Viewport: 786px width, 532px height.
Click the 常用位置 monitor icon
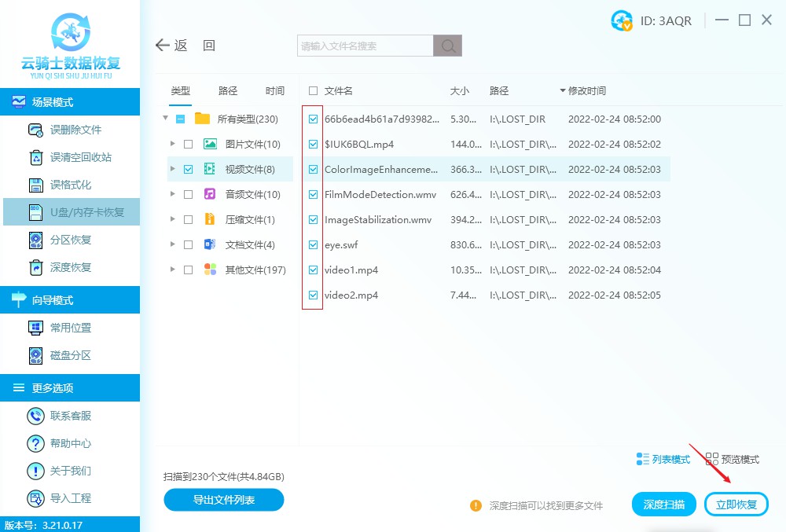click(x=35, y=328)
